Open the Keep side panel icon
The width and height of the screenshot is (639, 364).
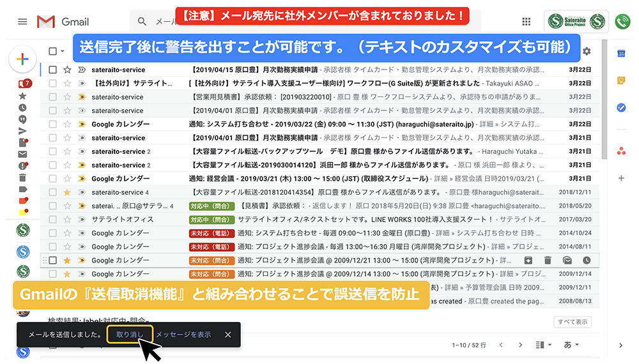click(621, 80)
